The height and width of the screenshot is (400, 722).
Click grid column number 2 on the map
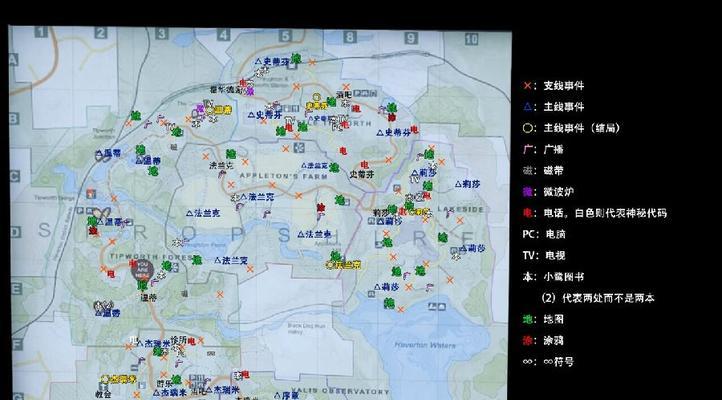pos(101,33)
